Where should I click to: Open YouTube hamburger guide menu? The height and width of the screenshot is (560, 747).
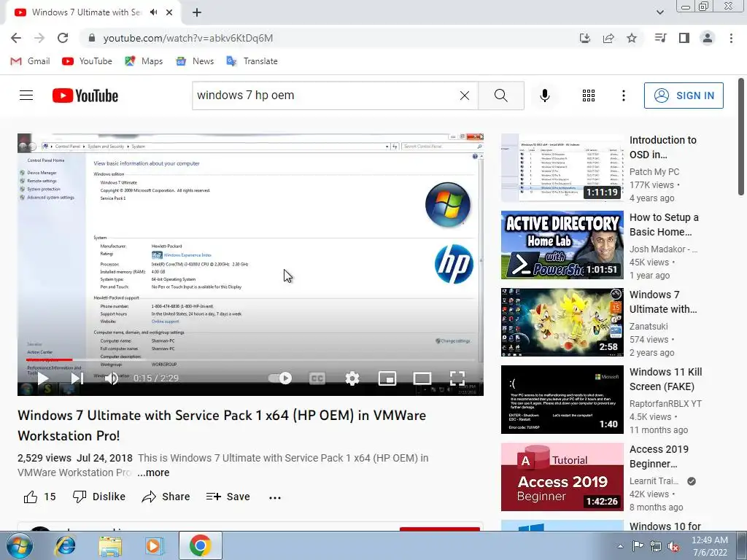click(26, 96)
